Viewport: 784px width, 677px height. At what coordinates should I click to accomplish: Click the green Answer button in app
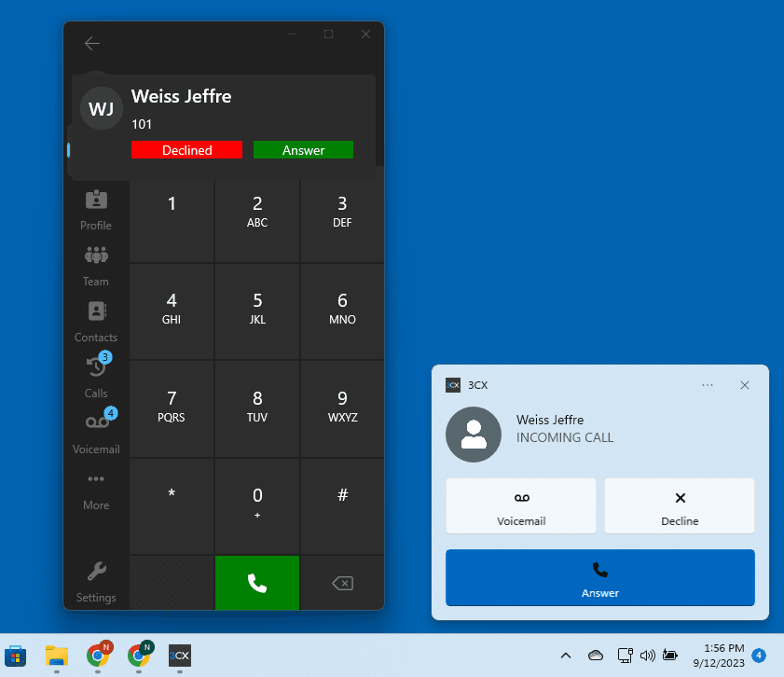click(x=303, y=150)
